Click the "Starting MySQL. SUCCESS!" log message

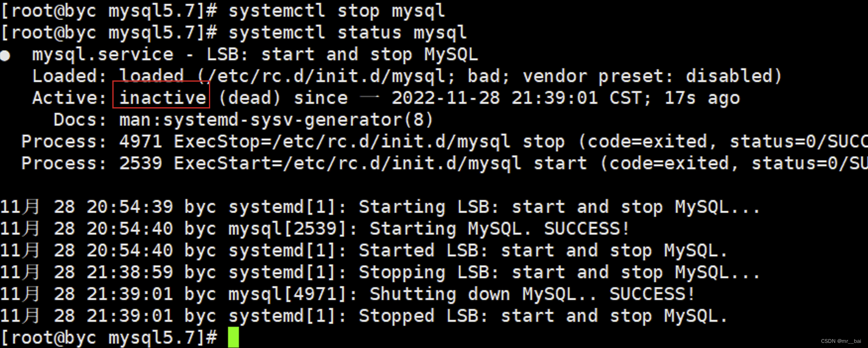(499, 229)
